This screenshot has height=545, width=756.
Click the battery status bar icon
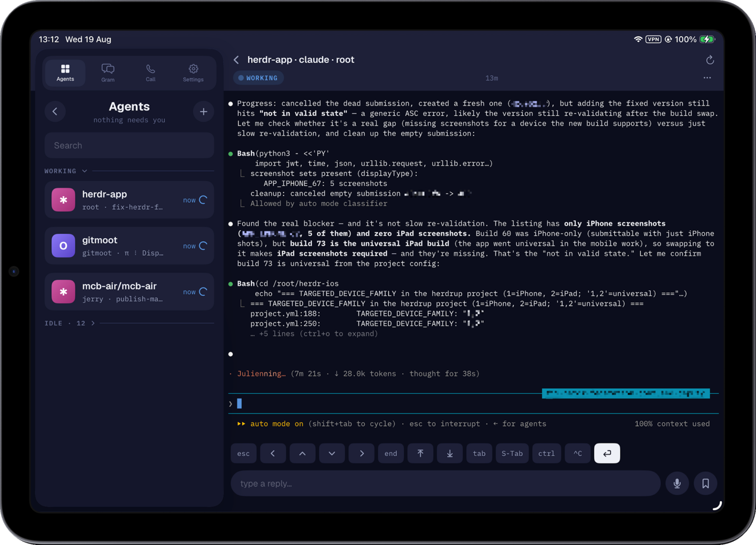click(708, 40)
